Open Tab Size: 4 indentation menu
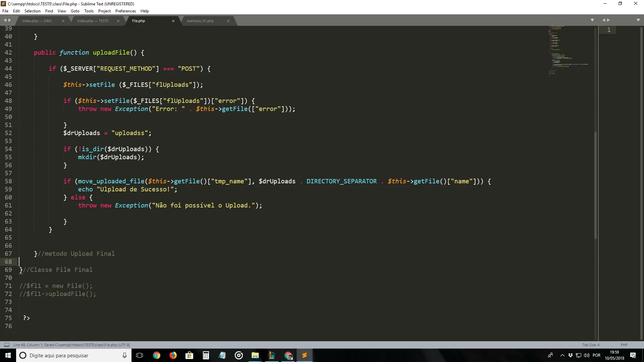The width and height of the screenshot is (644, 362). (590, 345)
